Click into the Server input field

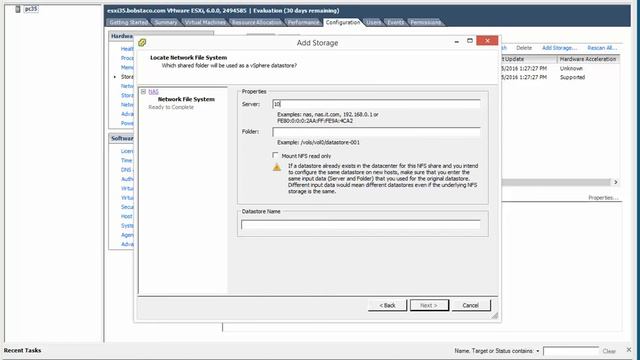click(x=376, y=104)
